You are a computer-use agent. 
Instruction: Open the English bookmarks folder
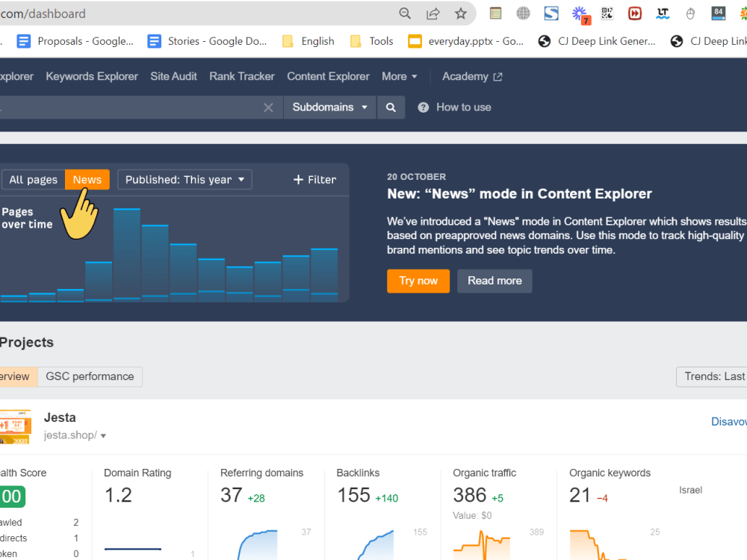point(309,41)
